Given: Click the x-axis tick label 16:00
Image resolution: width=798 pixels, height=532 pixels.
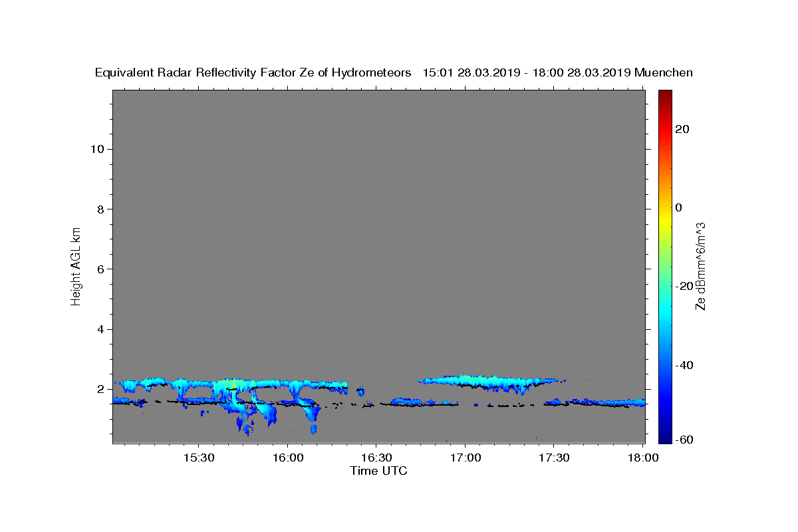Looking at the screenshot, I should pyautogui.click(x=288, y=458).
